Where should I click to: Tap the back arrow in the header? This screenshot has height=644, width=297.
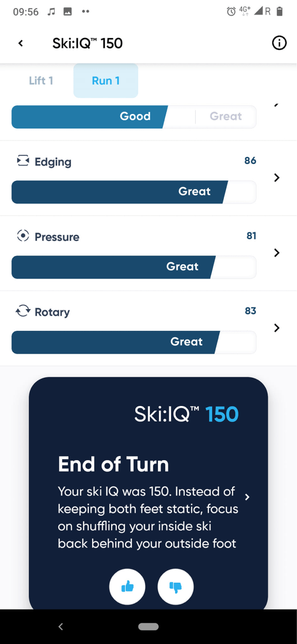tap(21, 43)
